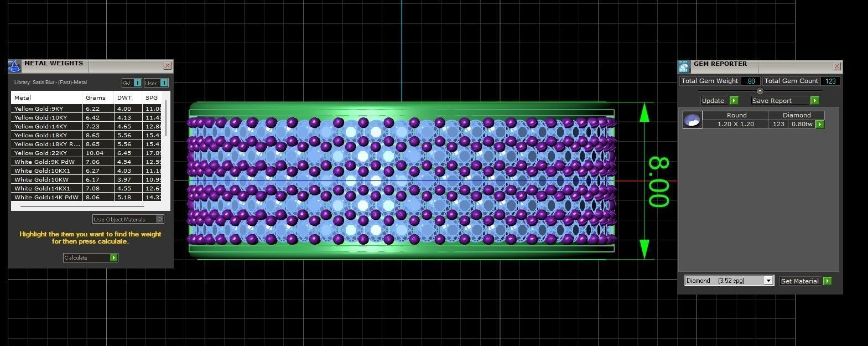
Task: Click the round diamond gem thumbnail
Action: [x=693, y=120]
